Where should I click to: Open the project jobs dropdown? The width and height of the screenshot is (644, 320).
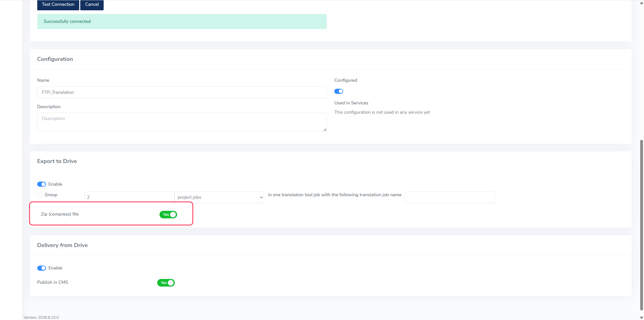219,197
